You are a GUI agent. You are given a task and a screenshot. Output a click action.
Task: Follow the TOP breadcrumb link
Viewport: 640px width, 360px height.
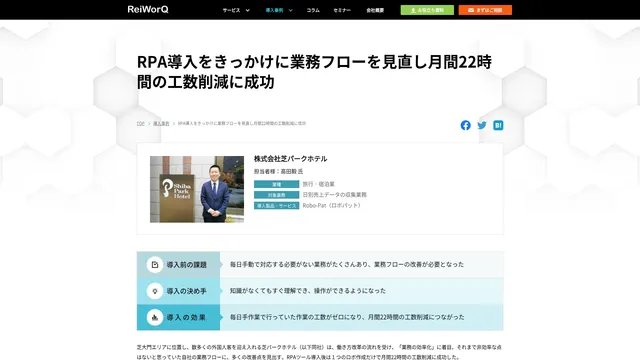(140, 123)
